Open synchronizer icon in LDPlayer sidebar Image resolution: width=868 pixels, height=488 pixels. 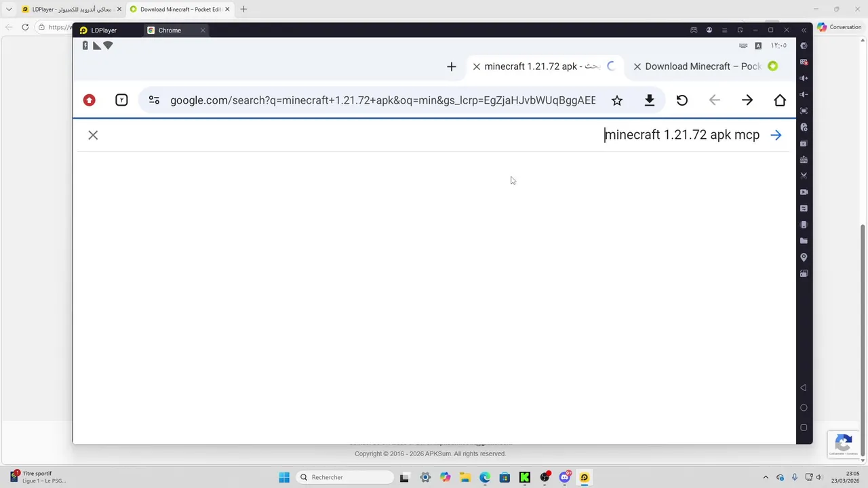[x=804, y=208]
